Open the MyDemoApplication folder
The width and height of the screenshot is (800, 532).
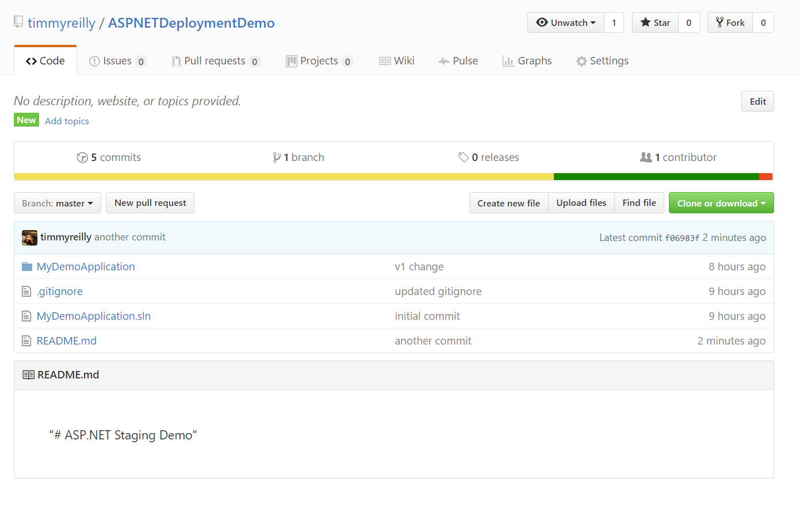pos(86,267)
